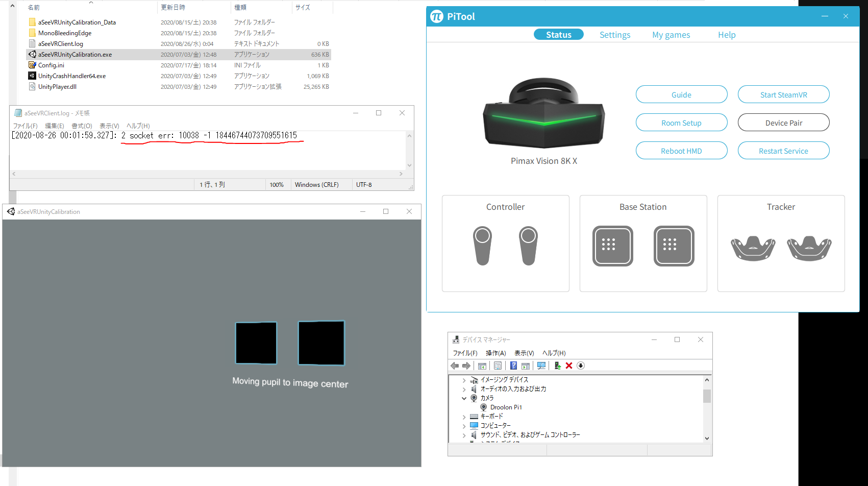868x486 pixels.
Task: Click the Device Manager back arrow icon
Action: tap(455, 366)
